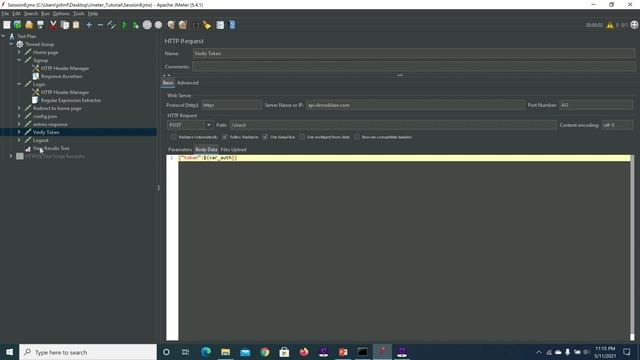This screenshot has width=640, height=360.
Task: Toggle Browser-compatible headers checkbox
Action: (357, 137)
